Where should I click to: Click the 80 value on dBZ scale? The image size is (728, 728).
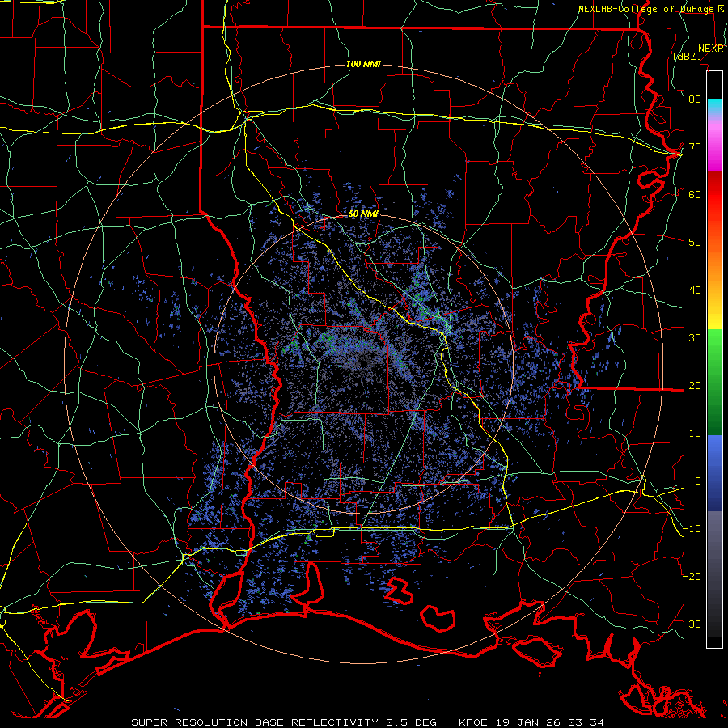pyautogui.click(x=695, y=99)
